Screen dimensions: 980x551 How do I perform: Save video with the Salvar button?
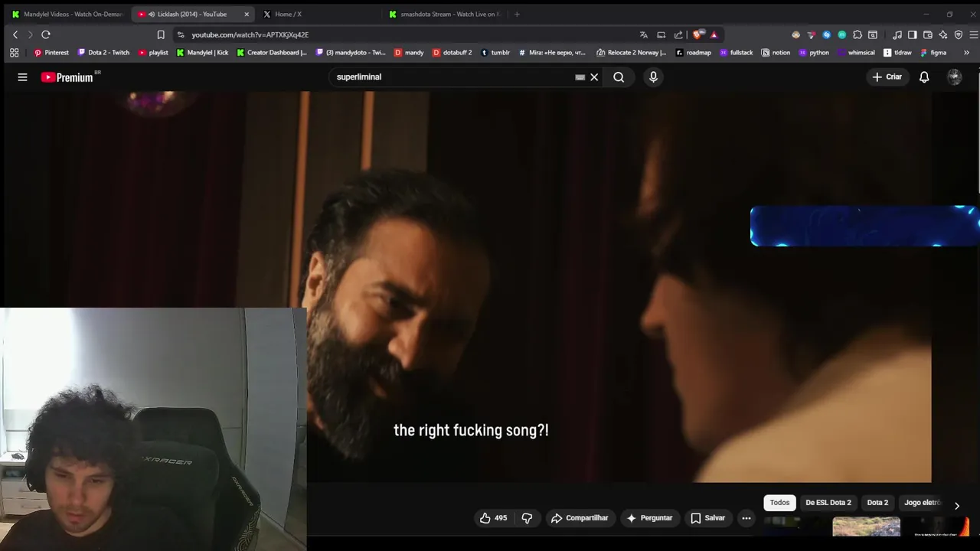coord(707,518)
